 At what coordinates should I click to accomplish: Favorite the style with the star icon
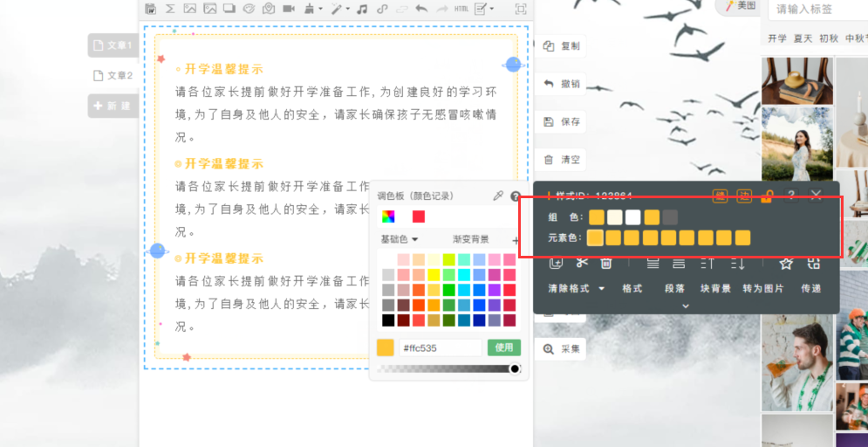click(x=786, y=264)
